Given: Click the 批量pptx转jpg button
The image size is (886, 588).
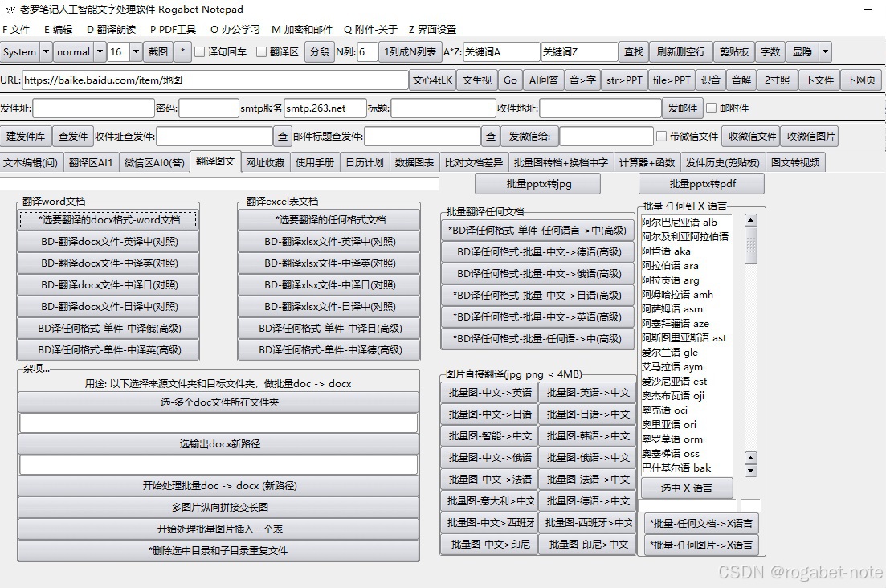Looking at the screenshot, I should point(538,184).
